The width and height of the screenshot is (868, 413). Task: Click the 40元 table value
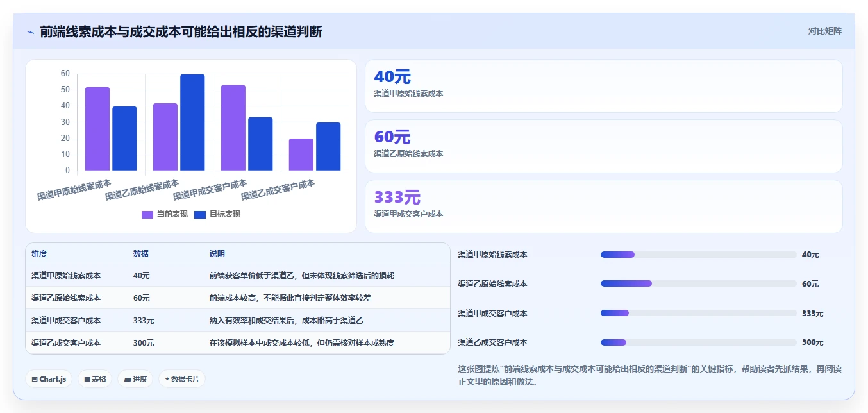click(142, 275)
